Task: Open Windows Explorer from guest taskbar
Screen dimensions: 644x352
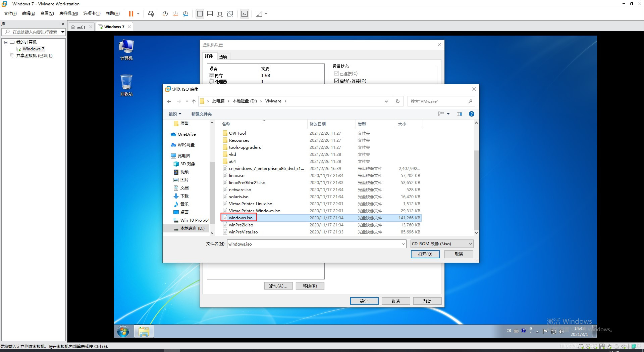Action: point(144,332)
